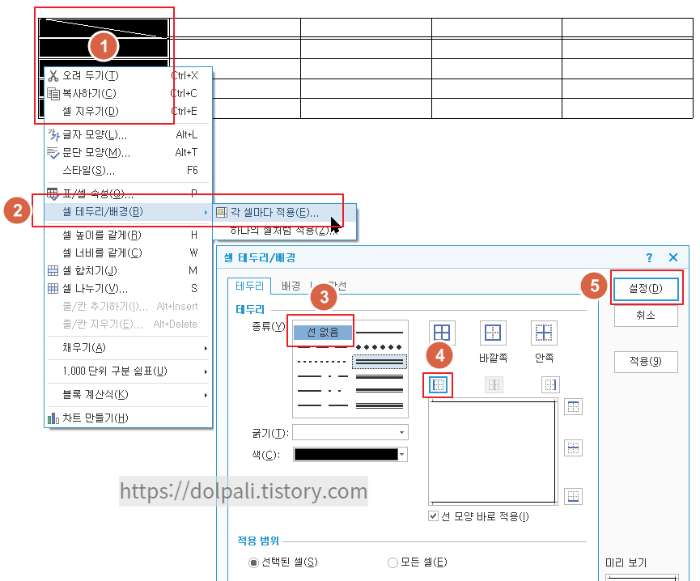Select the highlighted double line type
Screen dimensions: 700x581
tap(379, 361)
